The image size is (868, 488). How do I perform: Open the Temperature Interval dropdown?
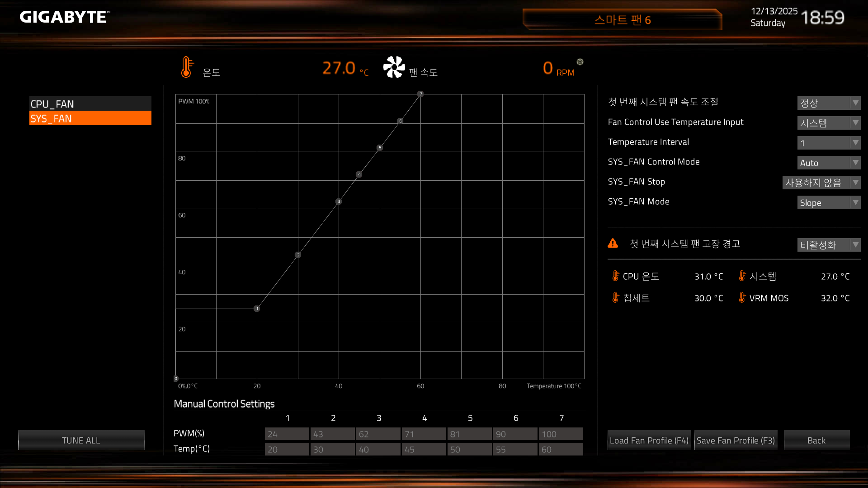828,143
